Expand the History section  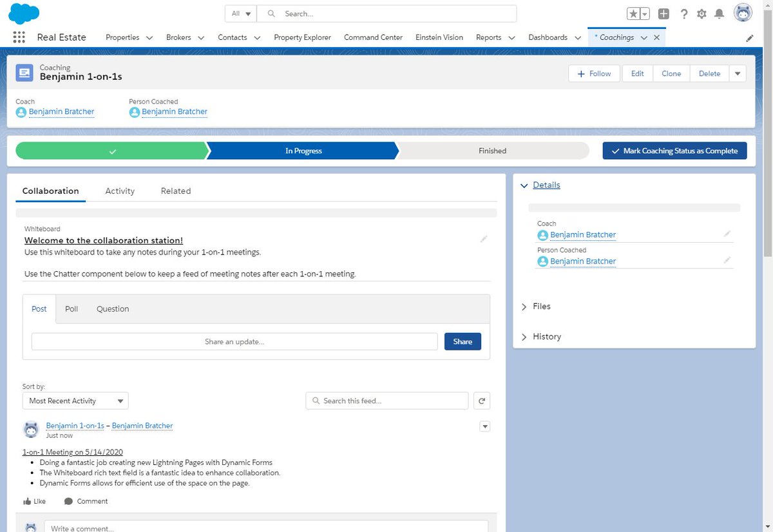(540, 337)
